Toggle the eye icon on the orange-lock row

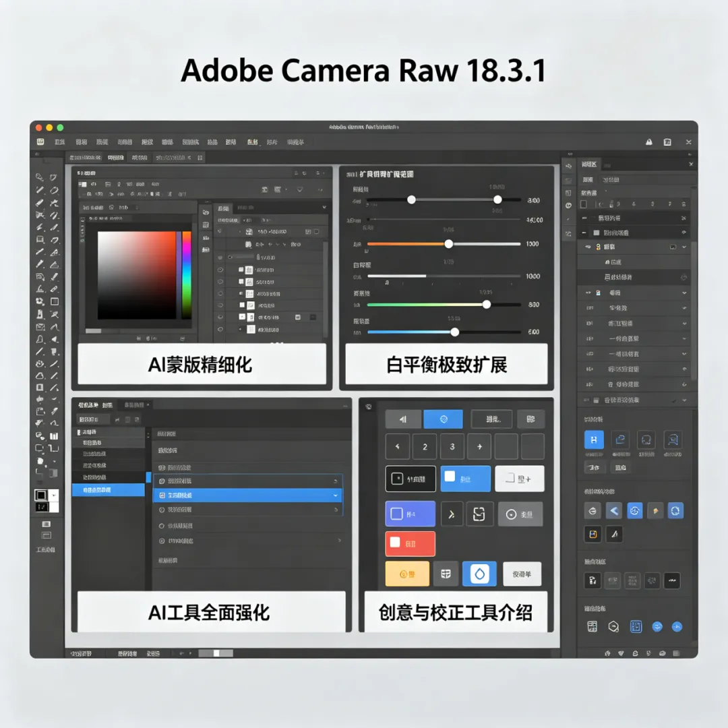tap(588, 247)
